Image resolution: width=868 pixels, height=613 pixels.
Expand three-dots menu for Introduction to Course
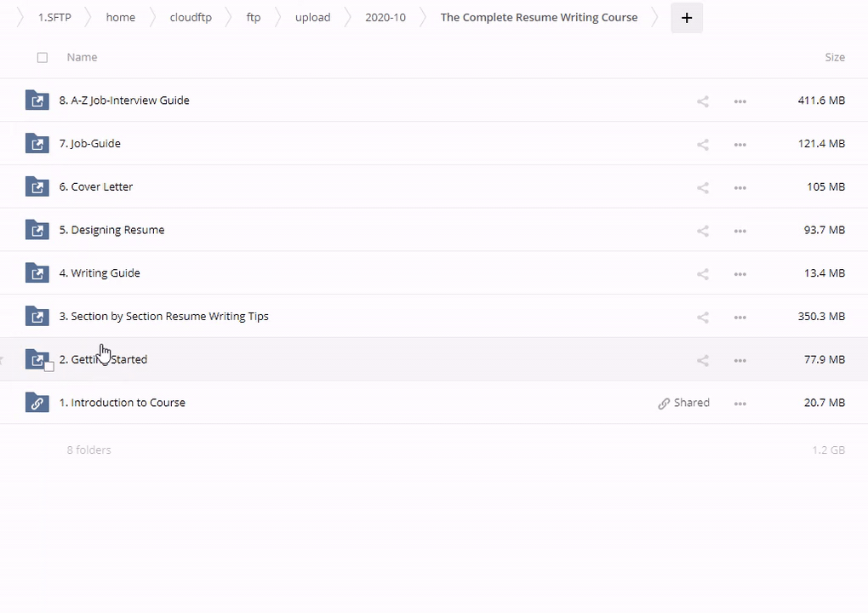[x=740, y=404]
